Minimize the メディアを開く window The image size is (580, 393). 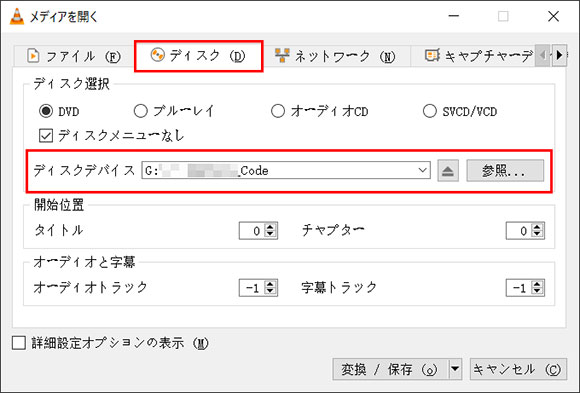click(x=454, y=16)
